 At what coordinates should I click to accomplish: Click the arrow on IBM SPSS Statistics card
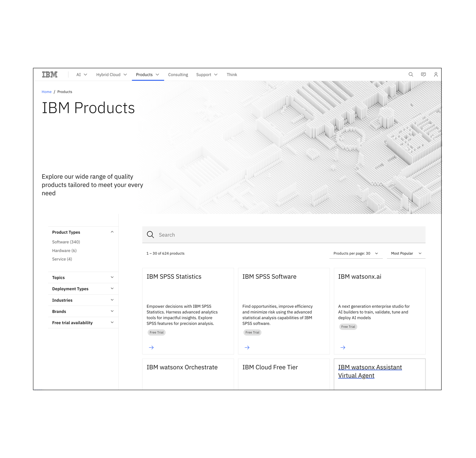click(x=151, y=347)
